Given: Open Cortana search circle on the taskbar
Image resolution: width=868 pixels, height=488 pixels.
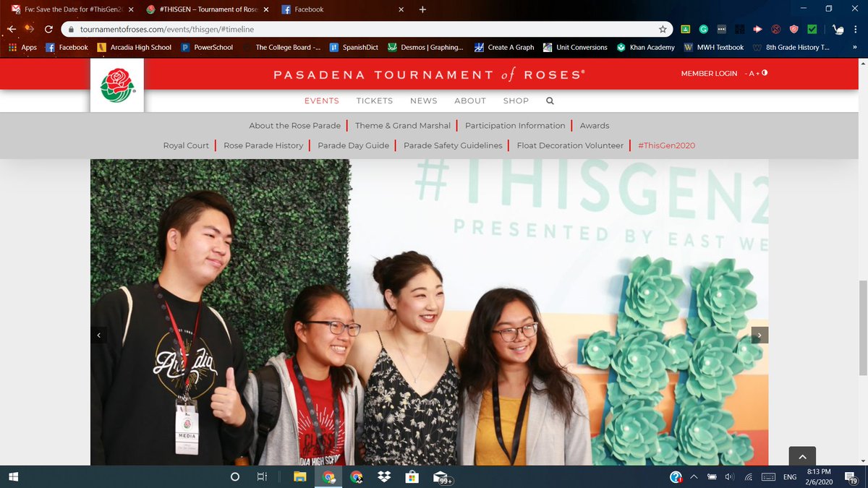Looking at the screenshot, I should (x=234, y=477).
